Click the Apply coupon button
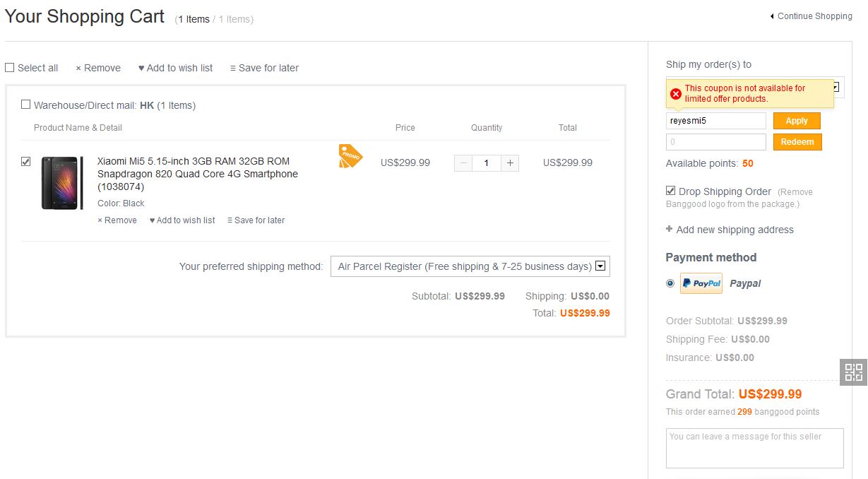The height and width of the screenshot is (479, 868). click(x=797, y=121)
